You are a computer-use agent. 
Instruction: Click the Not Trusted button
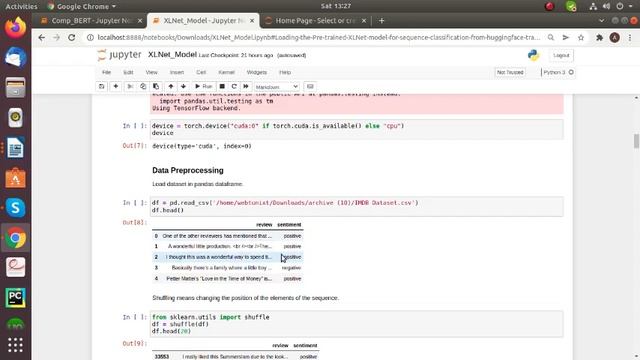[x=510, y=72]
